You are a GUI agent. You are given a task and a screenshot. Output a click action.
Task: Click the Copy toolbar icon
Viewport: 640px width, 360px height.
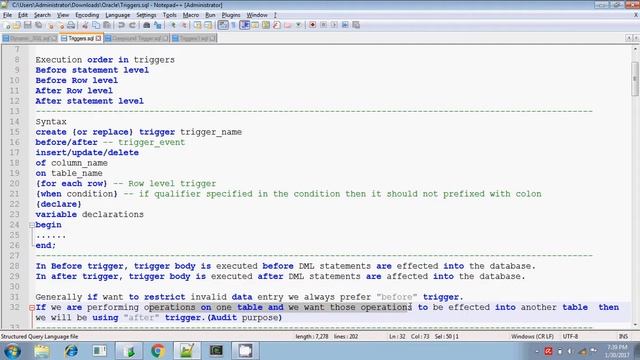[x=96, y=25]
